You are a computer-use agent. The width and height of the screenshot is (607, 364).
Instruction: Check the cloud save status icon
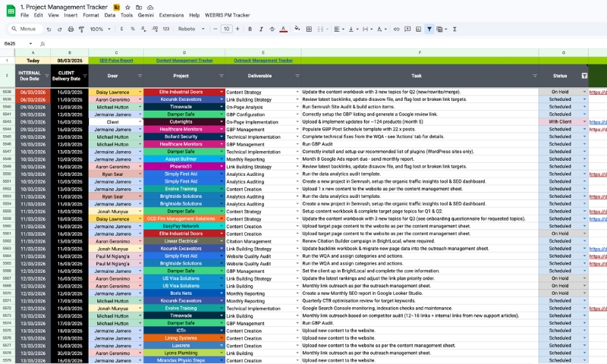[150, 8]
